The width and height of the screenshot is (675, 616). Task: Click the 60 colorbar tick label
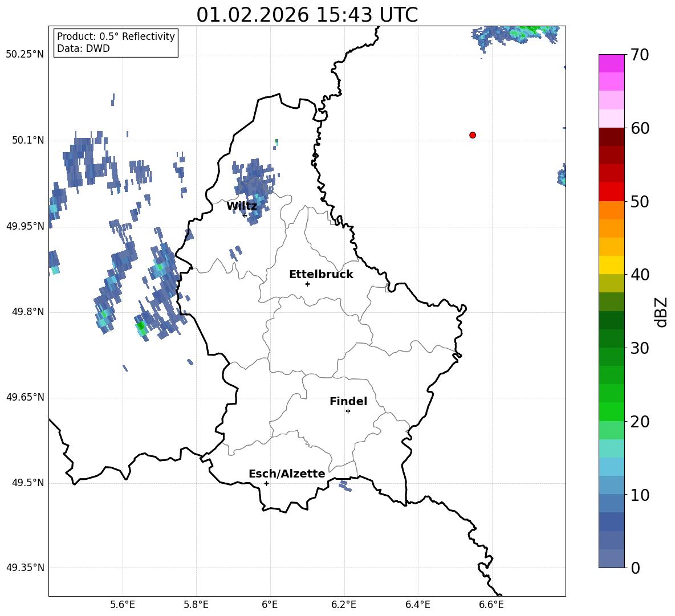coord(639,128)
